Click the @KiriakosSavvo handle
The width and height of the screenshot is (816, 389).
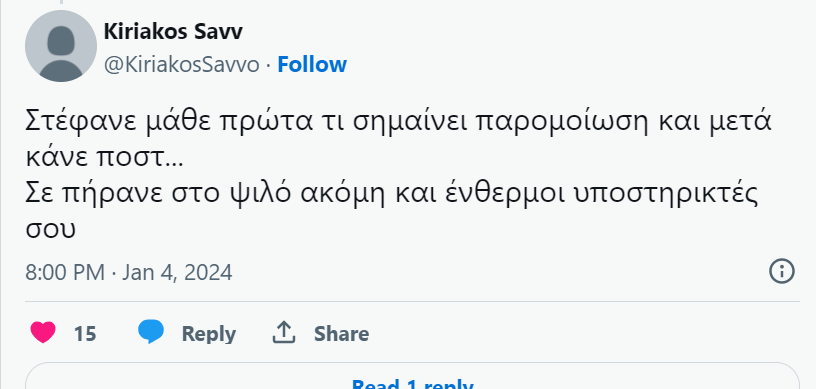[182, 65]
